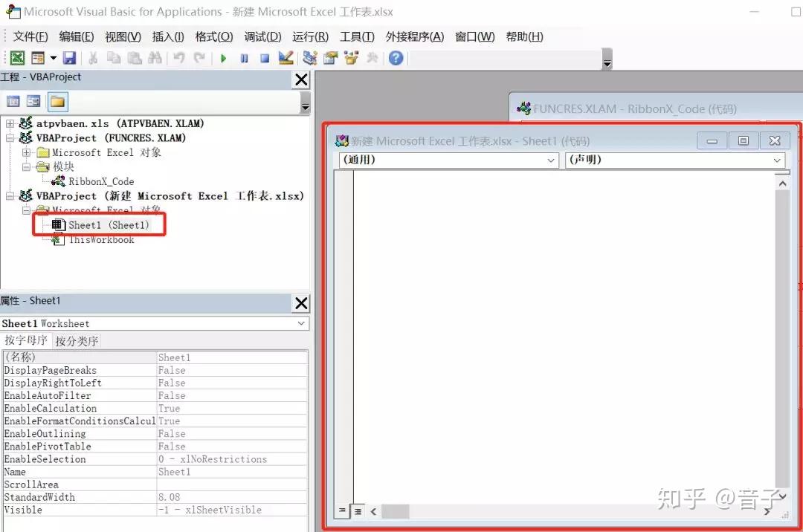Select the RibbonX_Code module
Image resolution: width=803 pixels, height=532 pixels.
101,181
